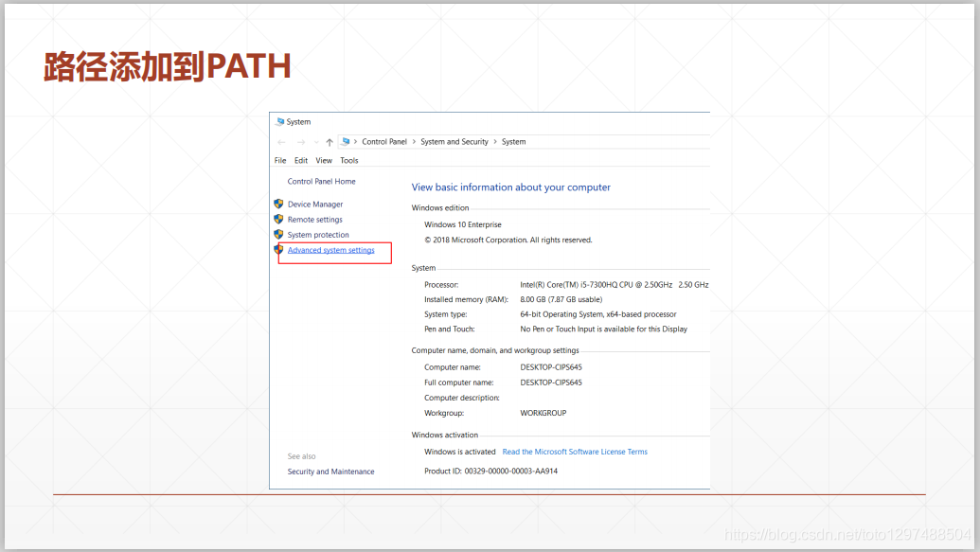980x552 pixels.
Task: Click the processor value Intel Core i5-7300HQ
Action: coord(614,284)
